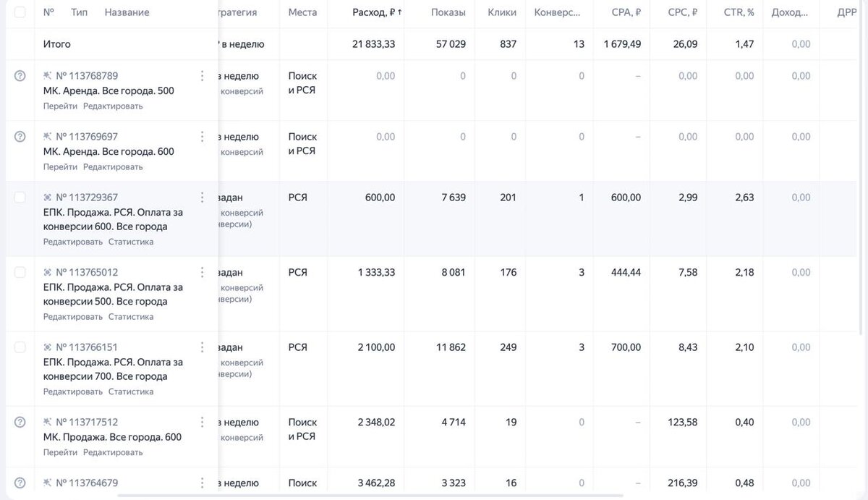Open the three-dot menu for campaign 113717512

202,422
